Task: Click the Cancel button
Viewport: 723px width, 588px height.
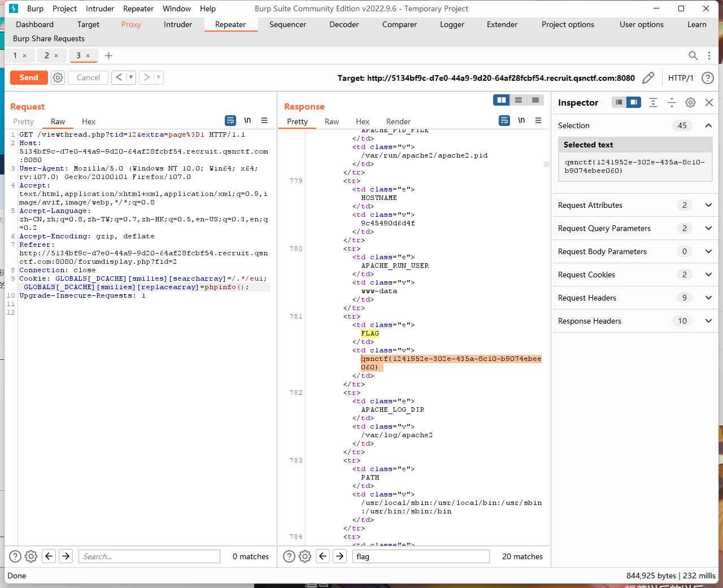Action: (88, 77)
